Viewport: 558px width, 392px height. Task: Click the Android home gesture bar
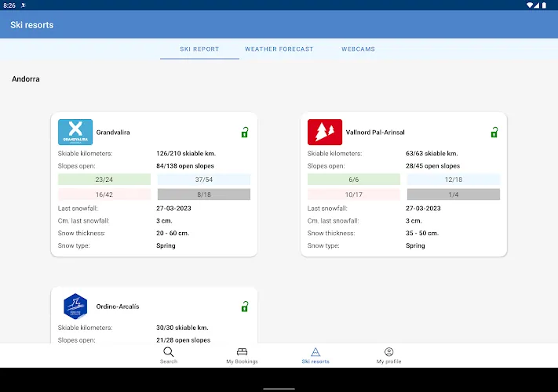[x=279, y=389]
